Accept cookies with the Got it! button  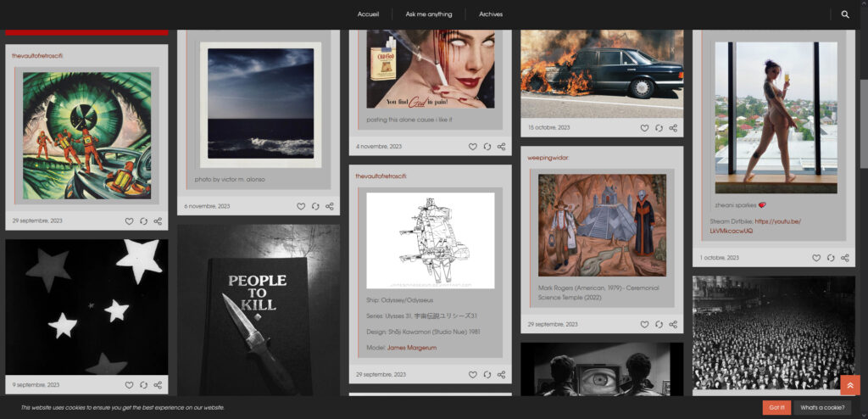[x=776, y=407]
